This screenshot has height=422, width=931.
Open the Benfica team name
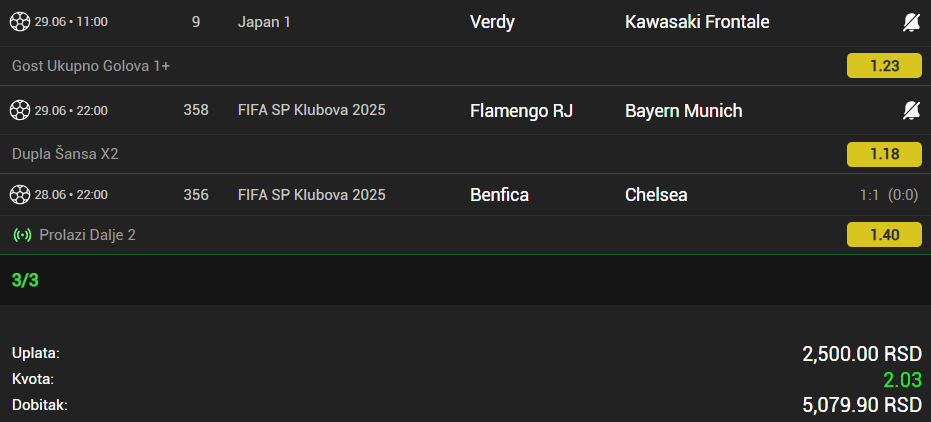pyautogui.click(x=499, y=195)
